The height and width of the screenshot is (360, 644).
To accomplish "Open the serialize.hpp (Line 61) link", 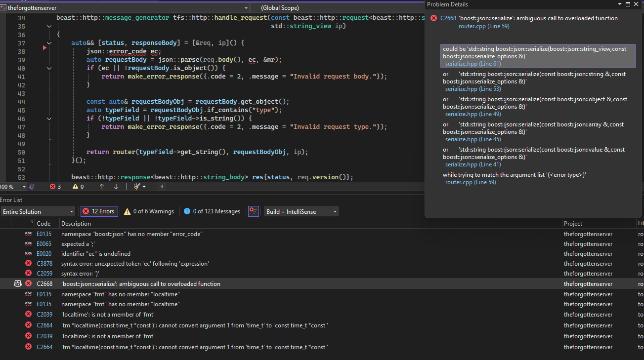I will coord(473,64).
